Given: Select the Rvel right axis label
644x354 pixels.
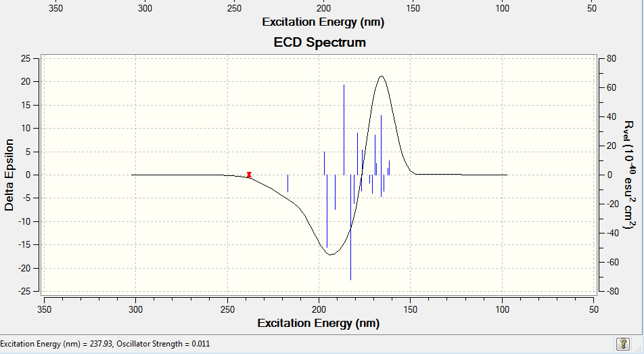Looking at the screenshot, I should pyautogui.click(x=629, y=175).
